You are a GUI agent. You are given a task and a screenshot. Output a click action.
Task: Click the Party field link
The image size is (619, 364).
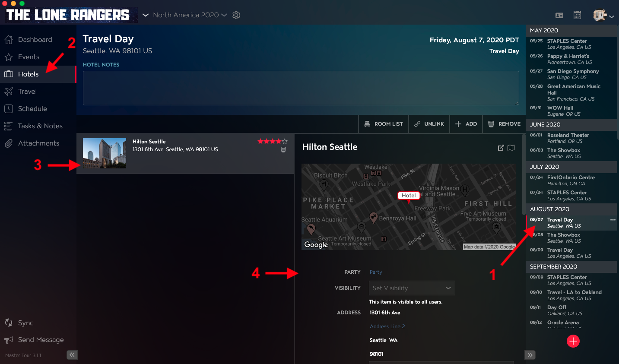point(376,272)
